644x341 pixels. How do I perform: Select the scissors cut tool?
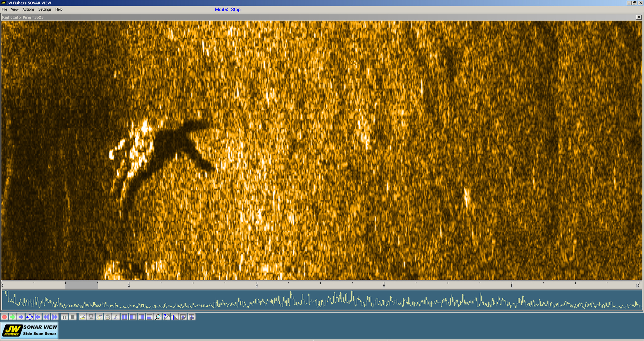(x=116, y=317)
